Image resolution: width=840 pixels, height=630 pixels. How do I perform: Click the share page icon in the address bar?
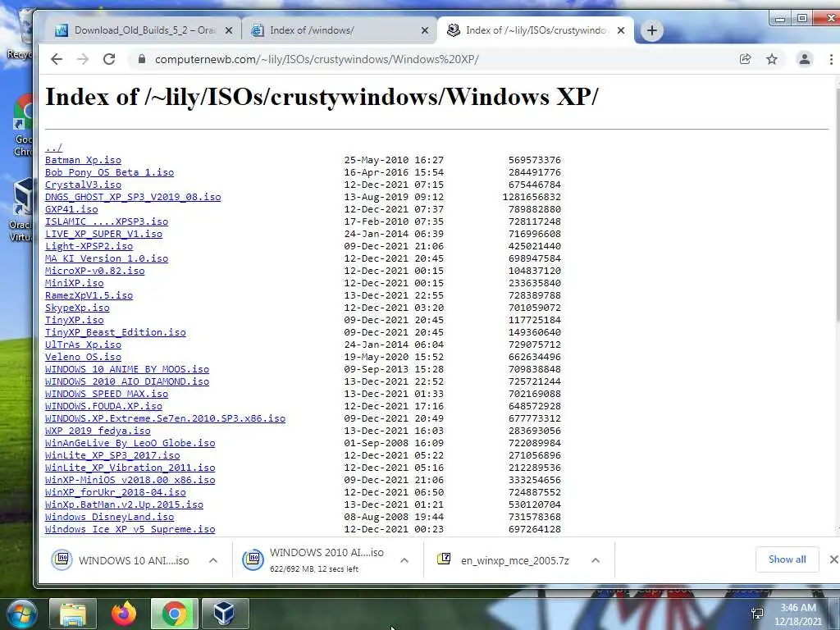[745, 59]
